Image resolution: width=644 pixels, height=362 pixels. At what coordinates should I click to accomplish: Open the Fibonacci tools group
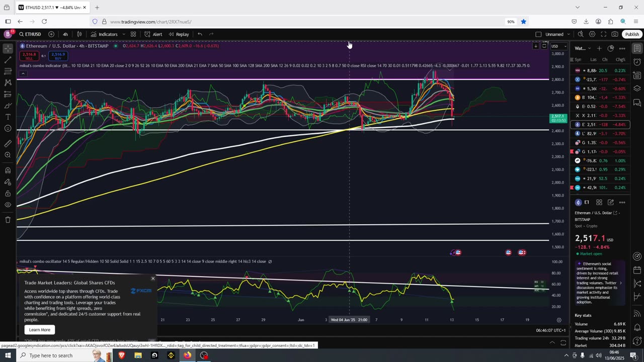pos(8,71)
